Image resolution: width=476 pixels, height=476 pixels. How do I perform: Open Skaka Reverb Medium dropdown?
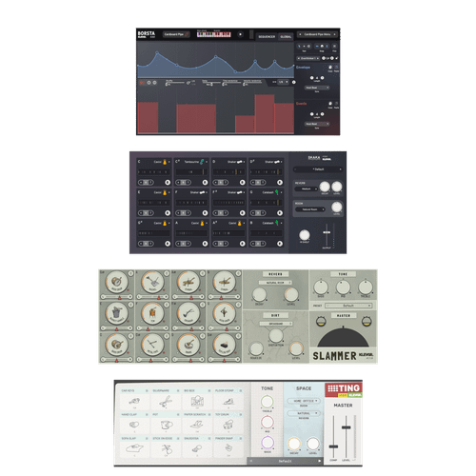[307, 188]
